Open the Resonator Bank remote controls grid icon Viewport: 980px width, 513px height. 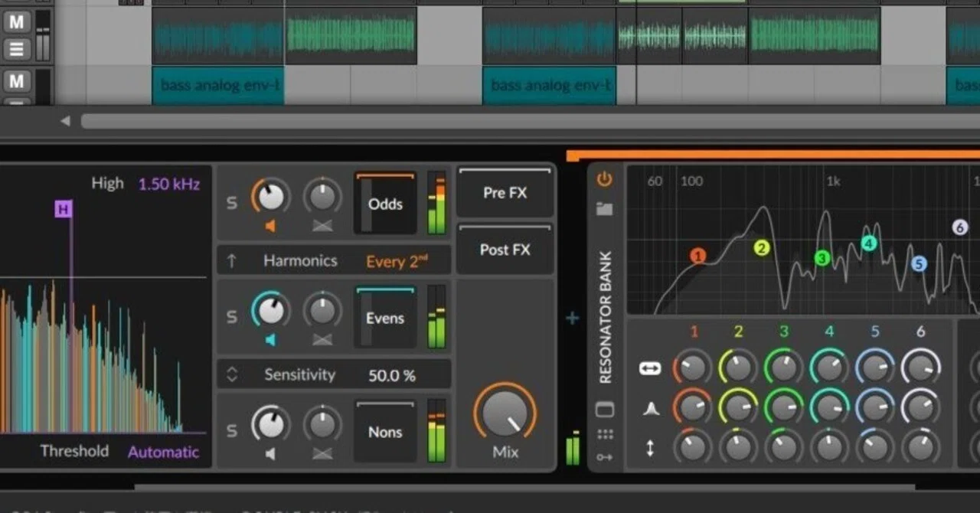coord(605,435)
